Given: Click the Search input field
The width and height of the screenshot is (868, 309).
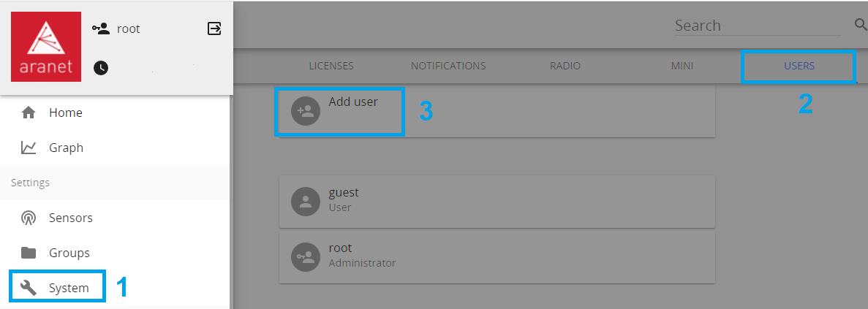Looking at the screenshot, I should point(758,26).
